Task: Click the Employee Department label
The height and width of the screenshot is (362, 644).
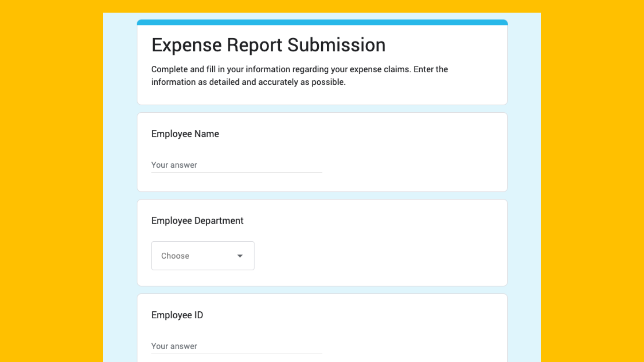Action: pyautogui.click(x=197, y=221)
